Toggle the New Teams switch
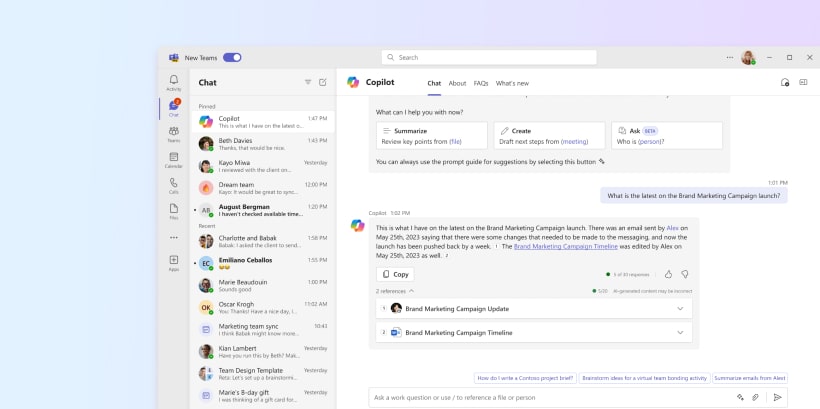The width and height of the screenshot is (820, 409). (232, 58)
